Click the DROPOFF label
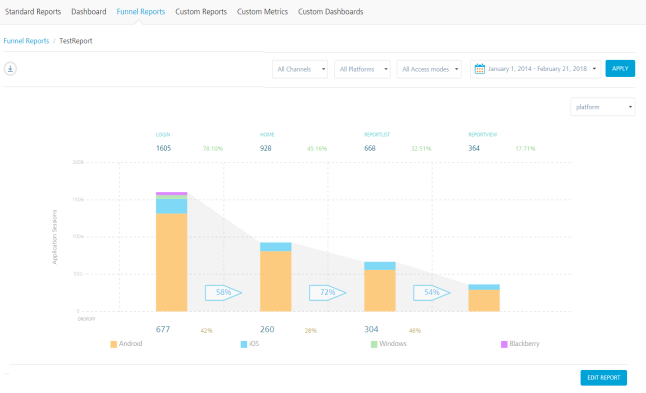Screen dimensions: 646x393 tap(87, 319)
